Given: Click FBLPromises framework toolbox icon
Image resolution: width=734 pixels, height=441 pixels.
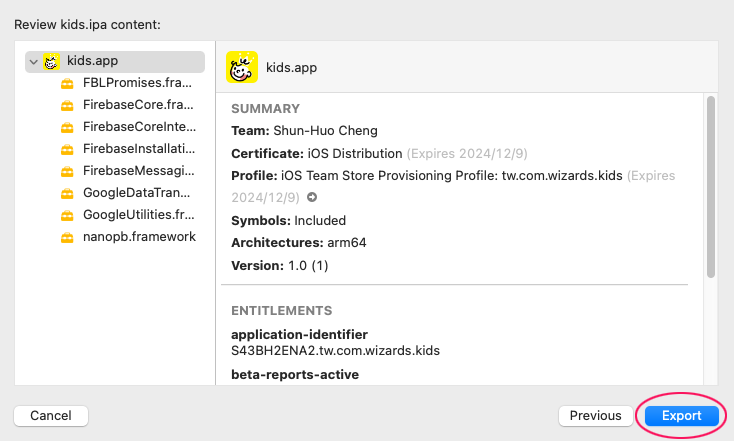Looking at the screenshot, I should 67,83.
